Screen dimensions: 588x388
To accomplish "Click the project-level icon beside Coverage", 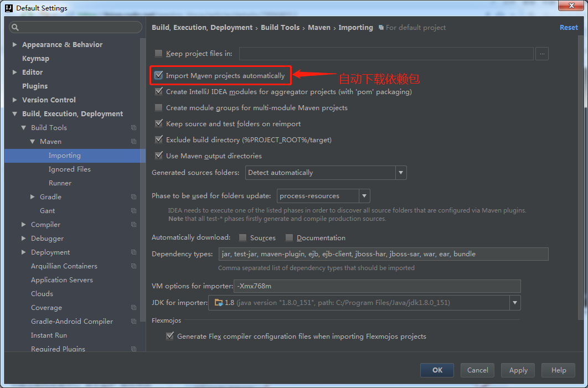I will pyautogui.click(x=133, y=308).
